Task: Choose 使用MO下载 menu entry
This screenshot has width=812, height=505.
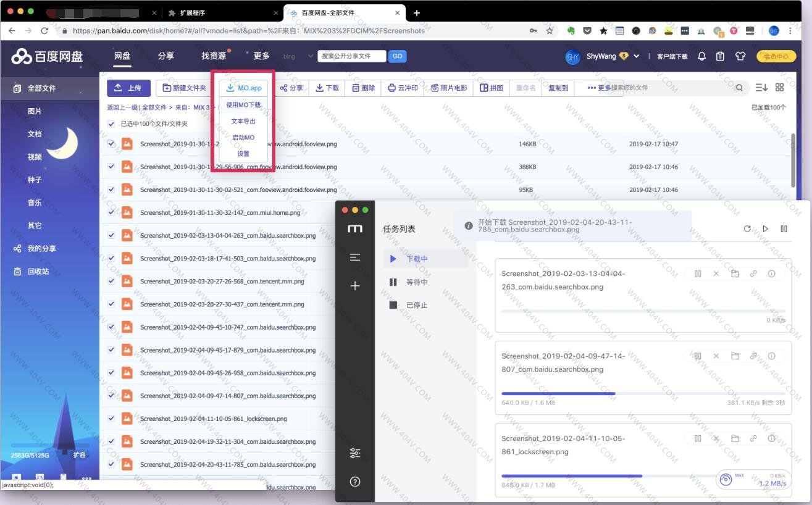Action: 243,105
